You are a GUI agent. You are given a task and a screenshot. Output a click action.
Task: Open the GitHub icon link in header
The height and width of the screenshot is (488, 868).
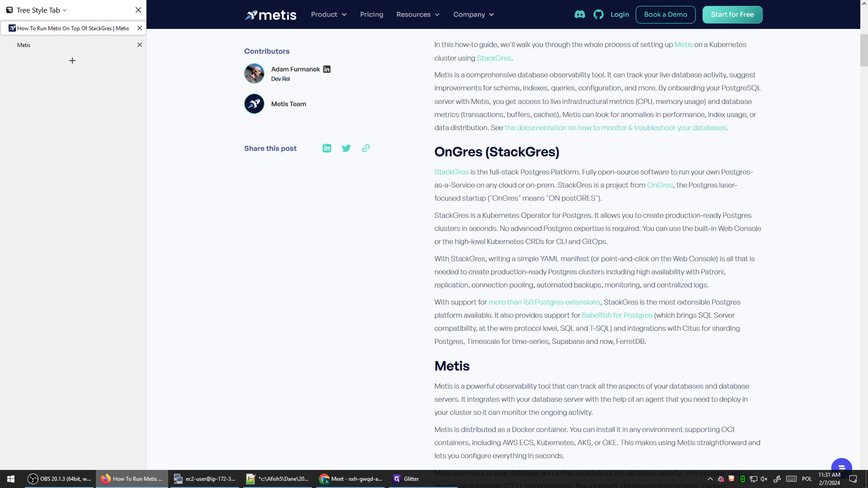coord(599,14)
